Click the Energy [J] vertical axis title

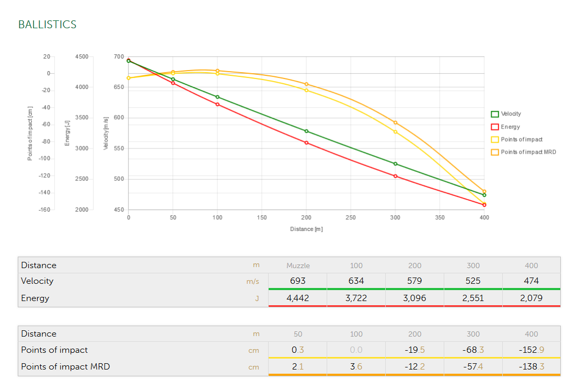click(67, 133)
